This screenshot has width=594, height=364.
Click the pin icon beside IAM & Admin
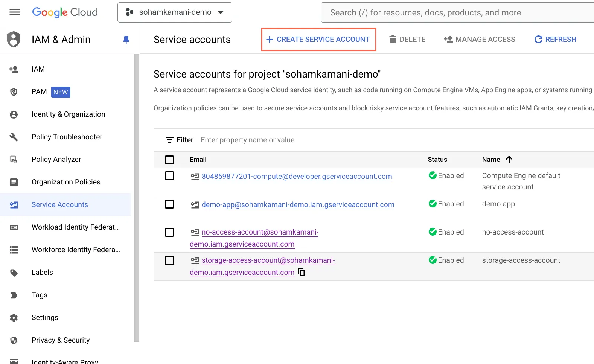(126, 40)
